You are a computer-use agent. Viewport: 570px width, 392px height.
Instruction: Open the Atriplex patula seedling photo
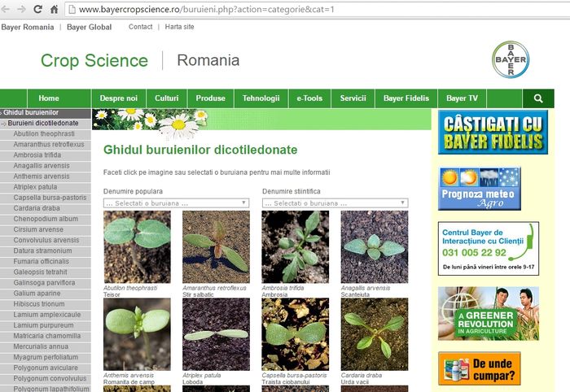point(216,334)
